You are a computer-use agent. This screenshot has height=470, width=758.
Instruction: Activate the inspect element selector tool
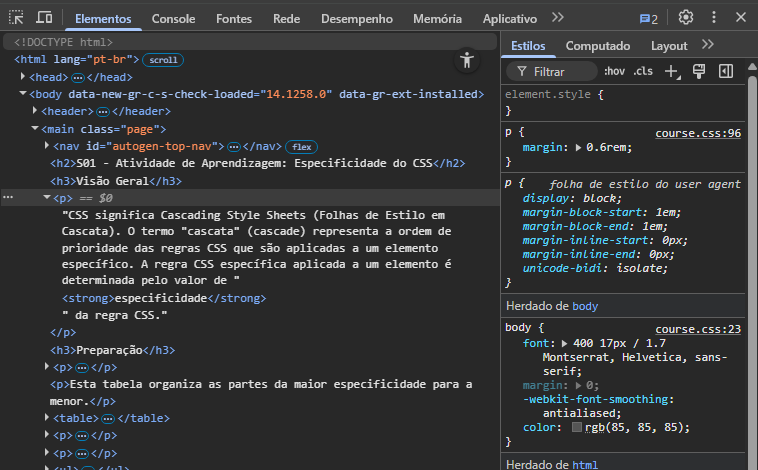click(x=16, y=18)
